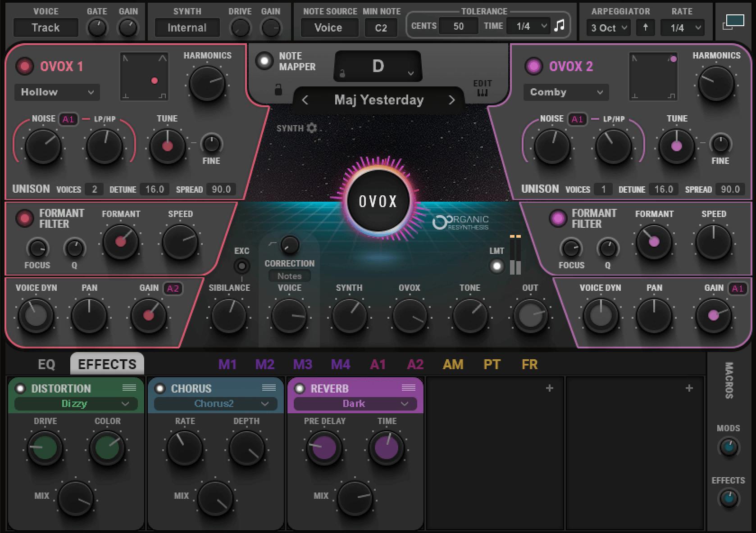Select the PT modulator tab
The width and height of the screenshot is (756, 533).
pos(492,364)
